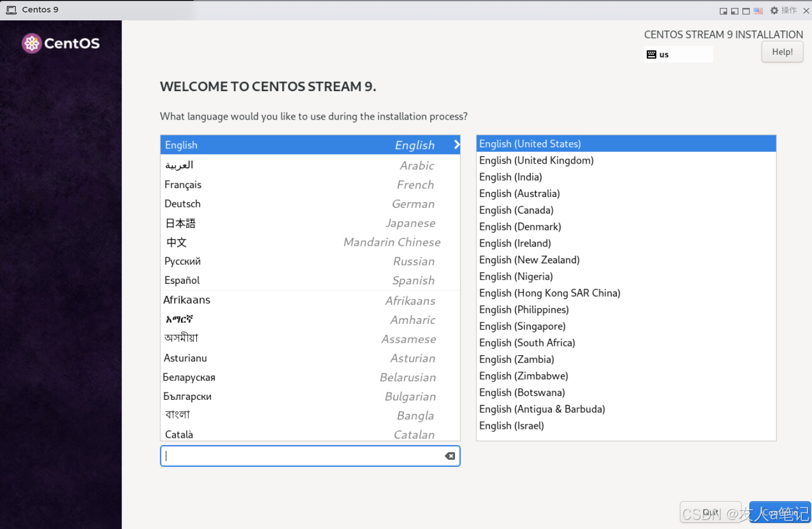The width and height of the screenshot is (812, 529).
Task: Click the arrow beside selected English language
Action: pos(456,144)
